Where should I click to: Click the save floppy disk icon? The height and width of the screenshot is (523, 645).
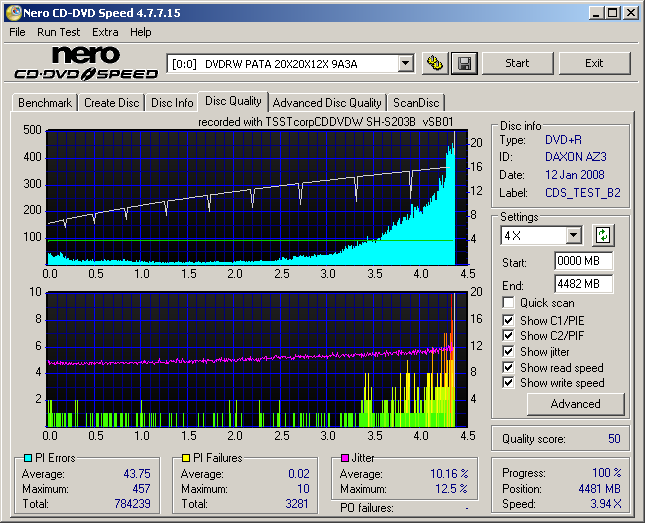[x=464, y=63]
